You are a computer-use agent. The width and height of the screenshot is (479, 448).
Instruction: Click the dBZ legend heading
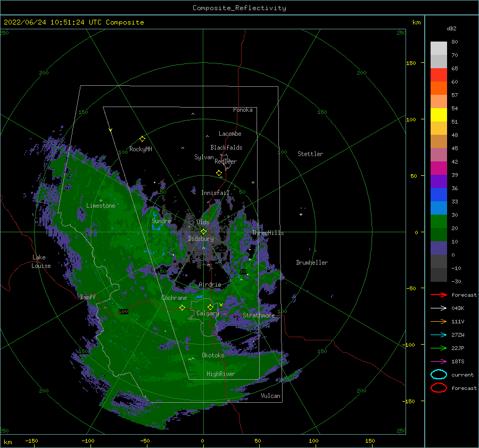coord(451,28)
